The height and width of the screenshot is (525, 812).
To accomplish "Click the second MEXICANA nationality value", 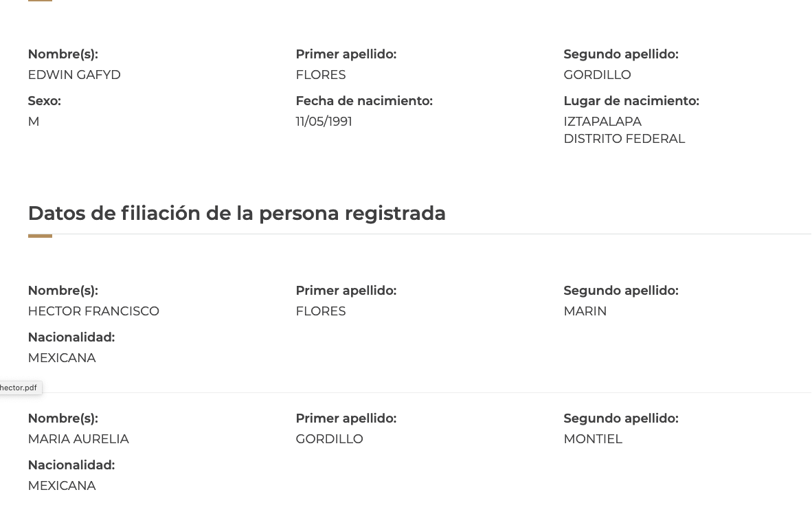I will click(62, 486).
